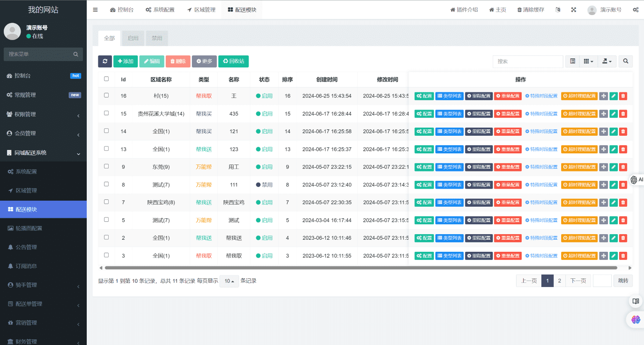This screenshot has height=345, width=644.
Task: Open the columns dropdown with grid icon
Action: pos(589,61)
